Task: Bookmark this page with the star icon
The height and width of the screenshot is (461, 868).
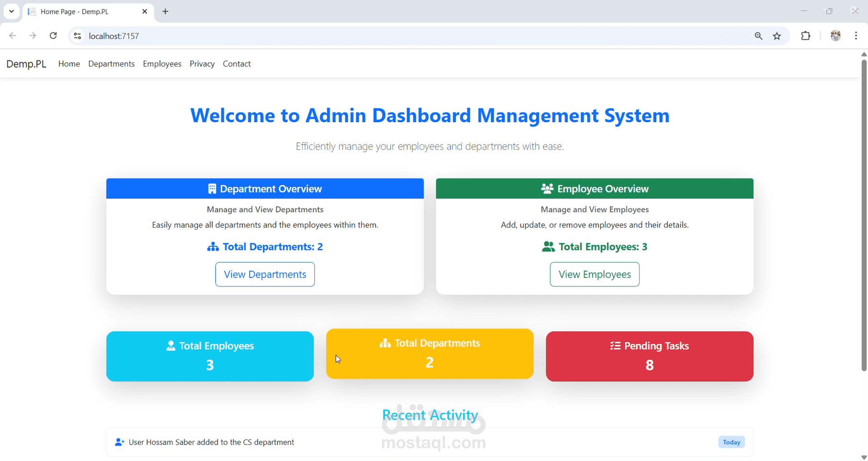Action: [777, 36]
